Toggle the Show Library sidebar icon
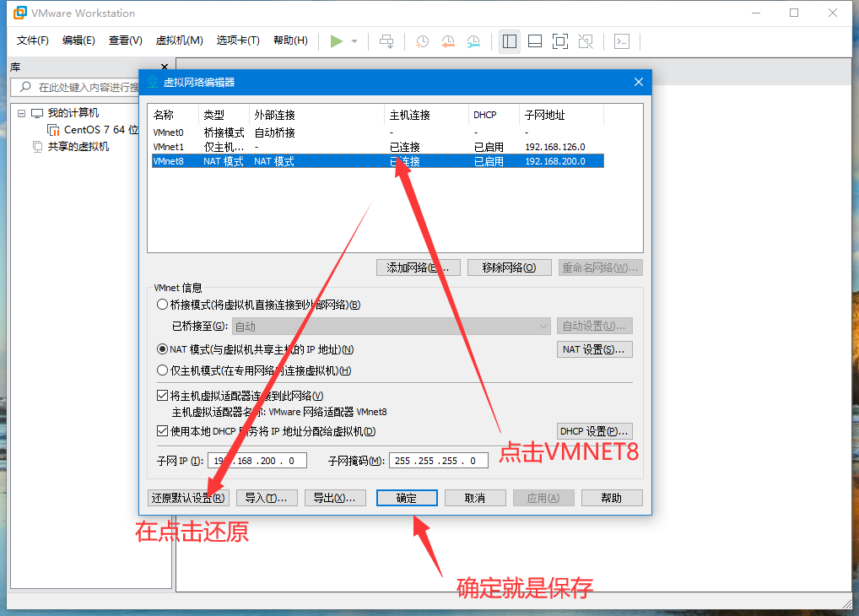This screenshot has width=859, height=616. tap(509, 41)
